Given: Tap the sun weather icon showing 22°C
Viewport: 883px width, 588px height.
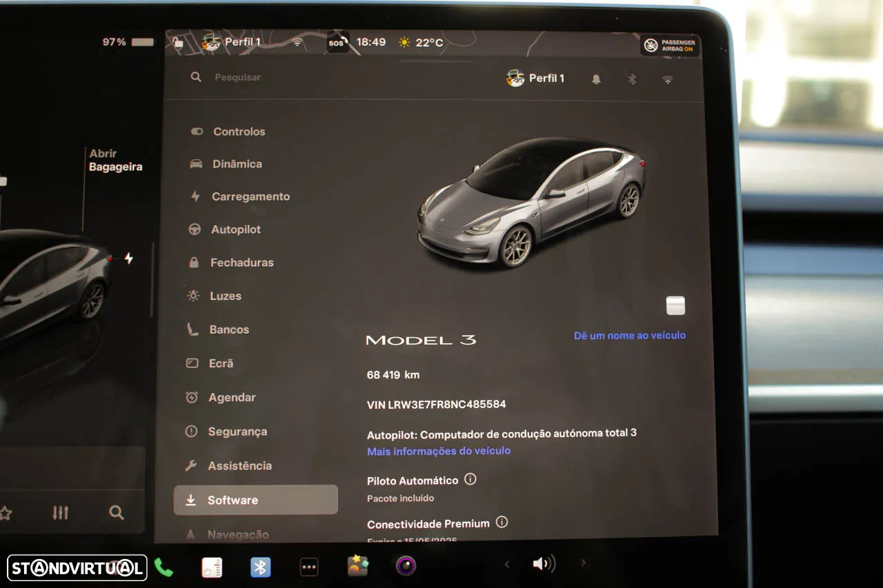Looking at the screenshot, I should click(404, 43).
